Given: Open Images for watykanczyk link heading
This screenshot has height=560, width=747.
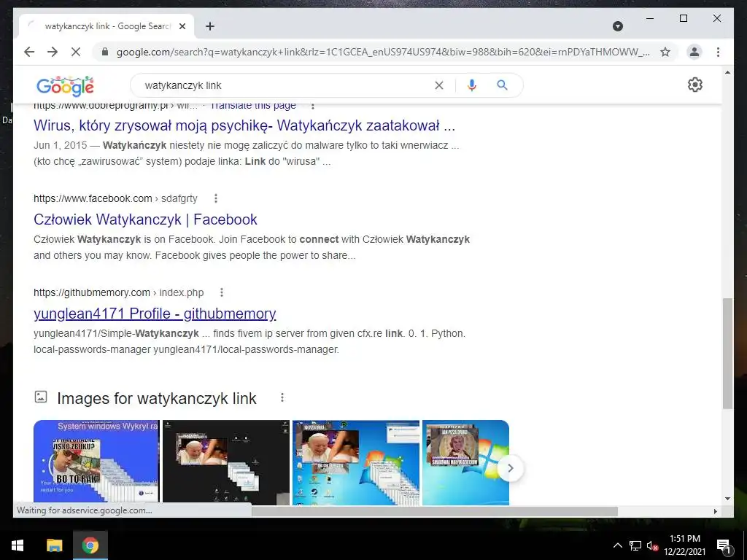Looking at the screenshot, I should [x=156, y=398].
